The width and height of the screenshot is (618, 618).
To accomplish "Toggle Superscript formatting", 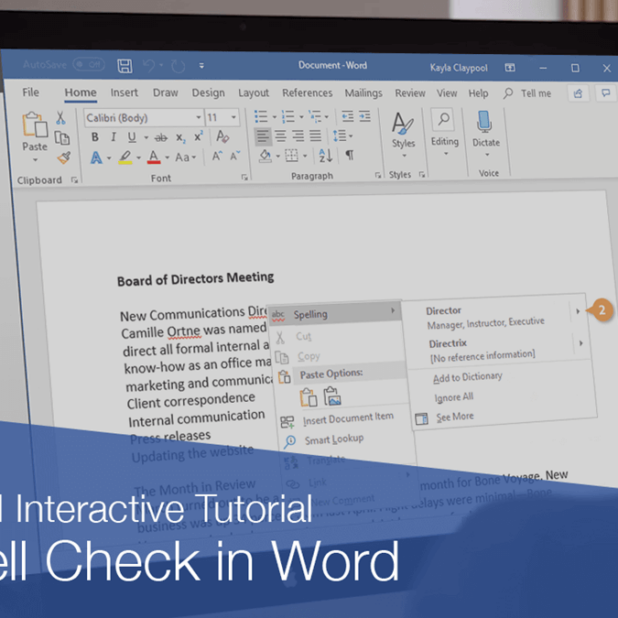I will pos(198,137).
